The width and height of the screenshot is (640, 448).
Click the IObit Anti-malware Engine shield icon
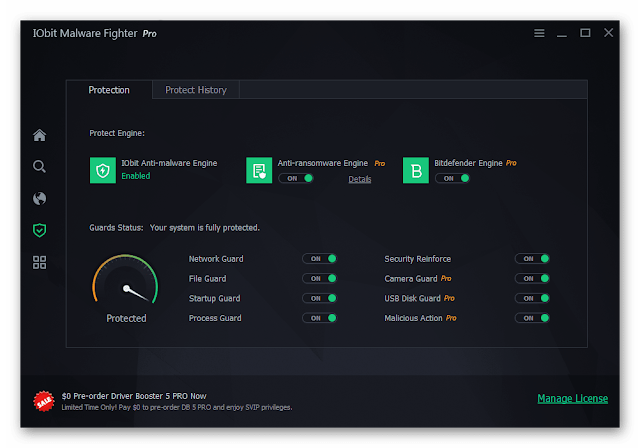103,170
